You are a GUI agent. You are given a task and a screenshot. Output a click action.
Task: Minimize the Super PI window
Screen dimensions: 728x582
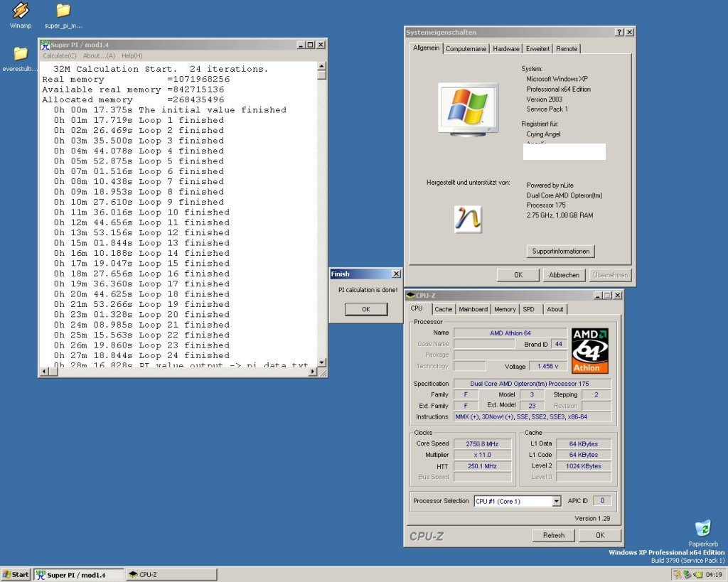(x=301, y=45)
